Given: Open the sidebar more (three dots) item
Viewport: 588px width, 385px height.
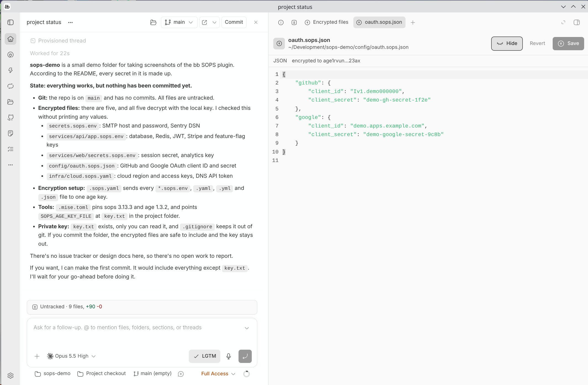Looking at the screenshot, I should click(x=10, y=165).
